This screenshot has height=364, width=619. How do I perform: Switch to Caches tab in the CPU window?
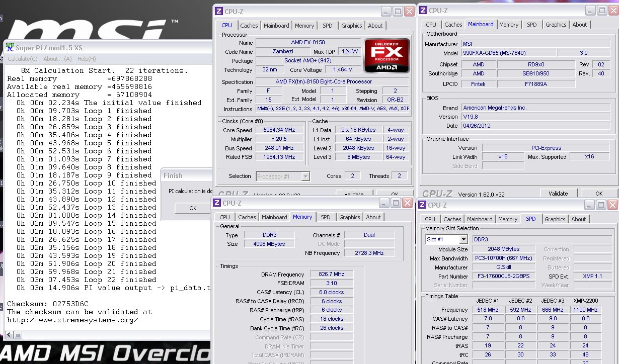249,26
